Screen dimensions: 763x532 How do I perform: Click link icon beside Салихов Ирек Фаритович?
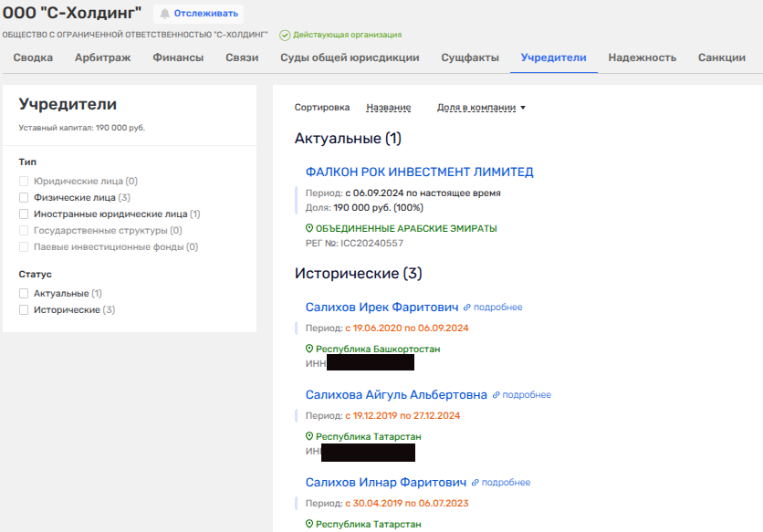[467, 308]
